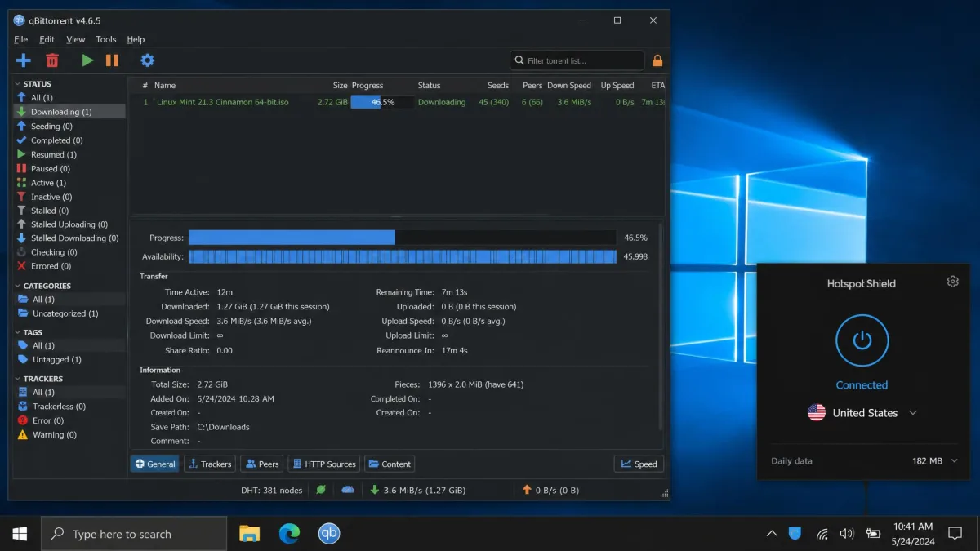
Task: Sort torrents by the Size column header
Action: tap(340, 85)
